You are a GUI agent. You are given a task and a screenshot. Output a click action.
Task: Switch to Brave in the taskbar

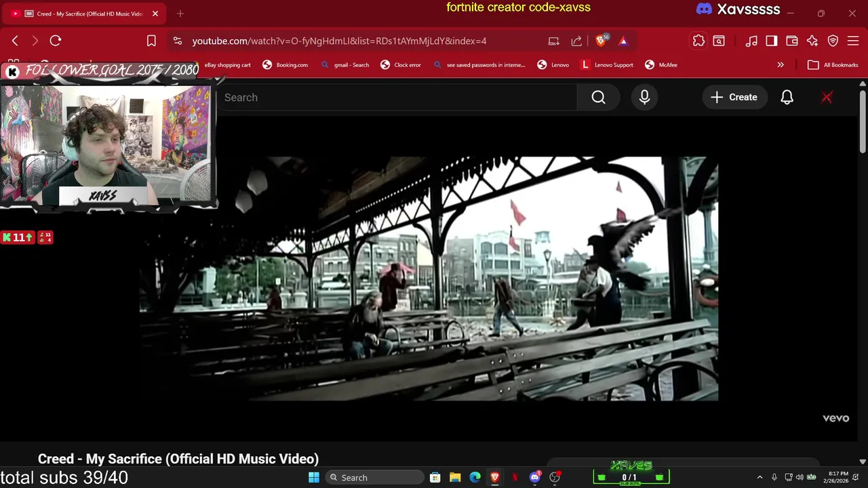coord(495,477)
